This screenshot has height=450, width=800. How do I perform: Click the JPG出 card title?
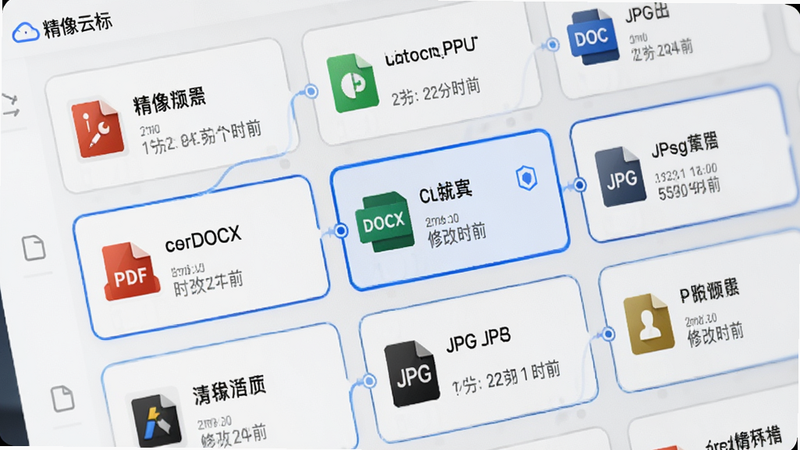pos(647,13)
